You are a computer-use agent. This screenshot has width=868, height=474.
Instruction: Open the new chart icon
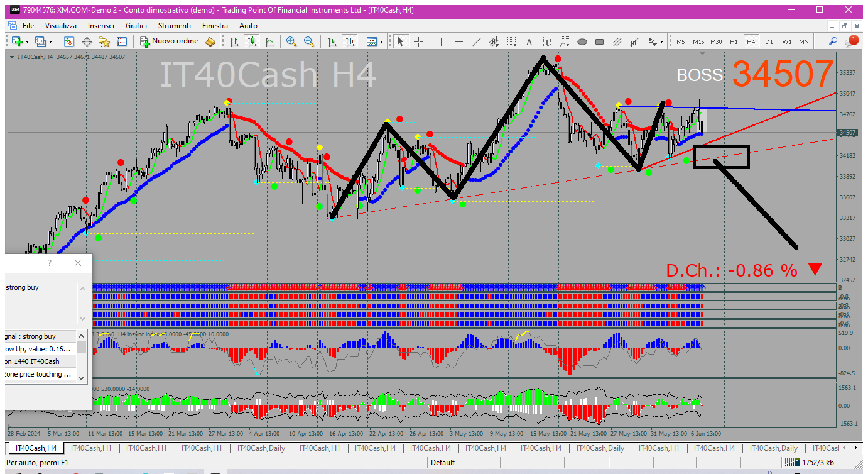pyautogui.click(x=16, y=41)
